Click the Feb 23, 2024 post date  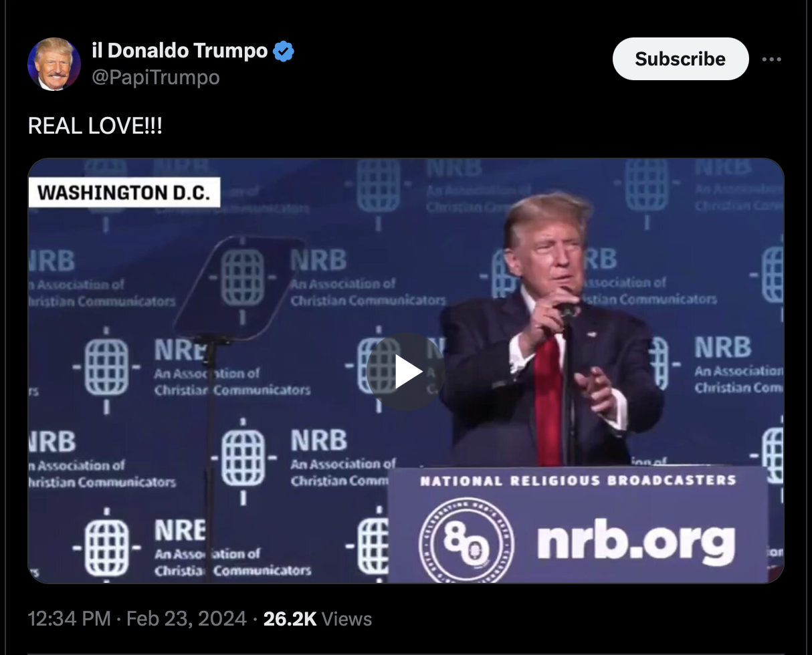click(x=186, y=619)
